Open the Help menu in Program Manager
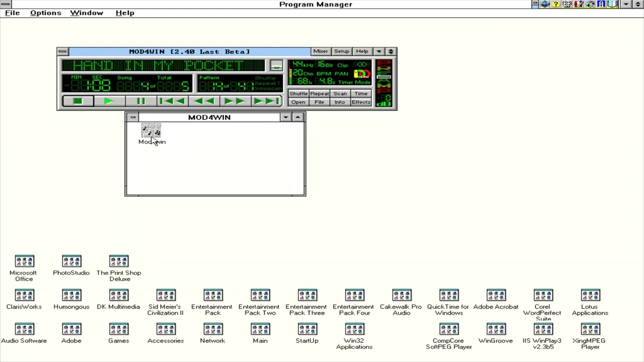The height and width of the screenshot is (362, 644). 125,13
